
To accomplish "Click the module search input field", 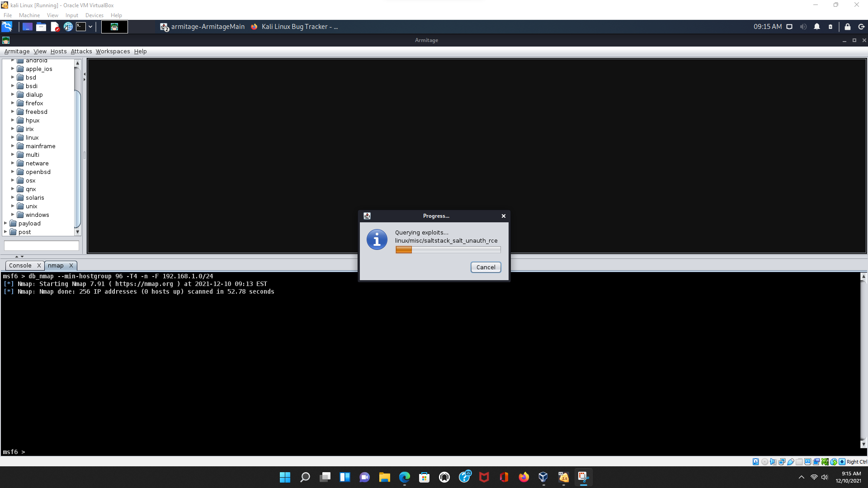I will tap(41, 245).
